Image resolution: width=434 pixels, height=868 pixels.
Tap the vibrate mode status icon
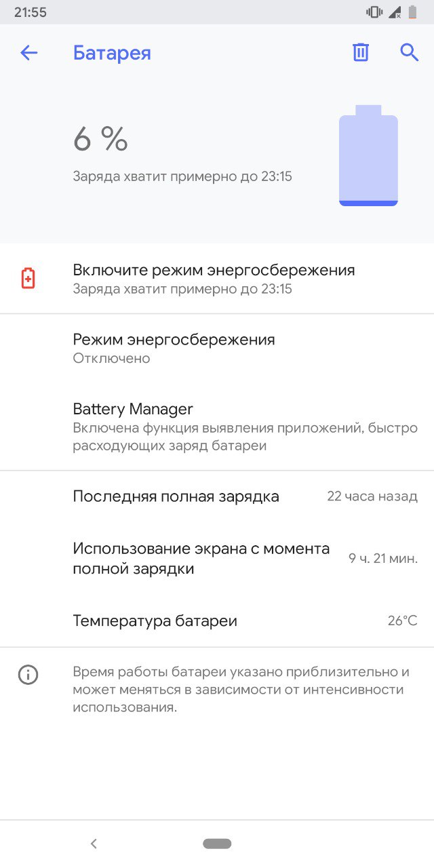374,12
